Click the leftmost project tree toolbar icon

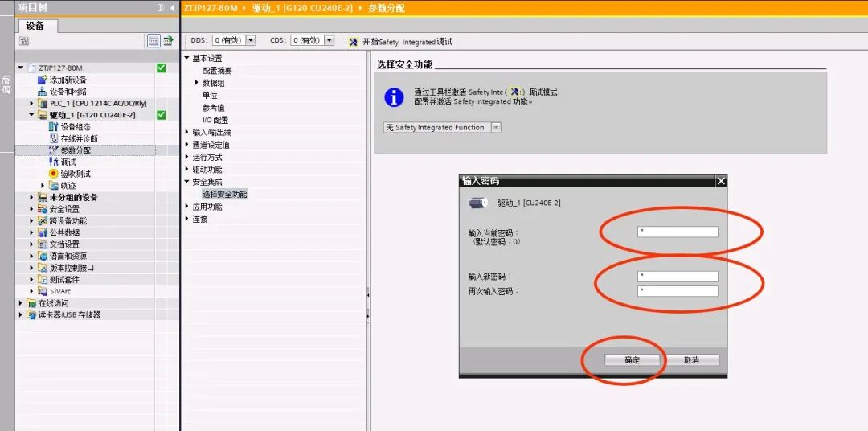[24, 40]
